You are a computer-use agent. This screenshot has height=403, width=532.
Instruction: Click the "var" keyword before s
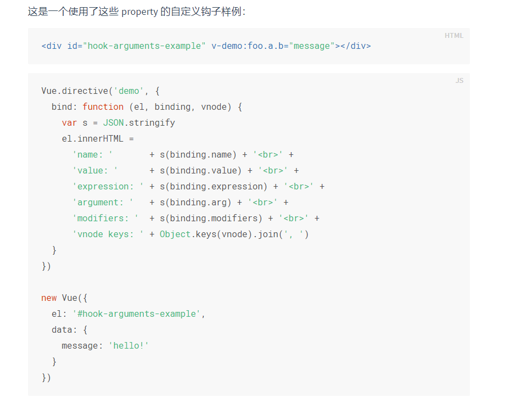coord(69,123)
